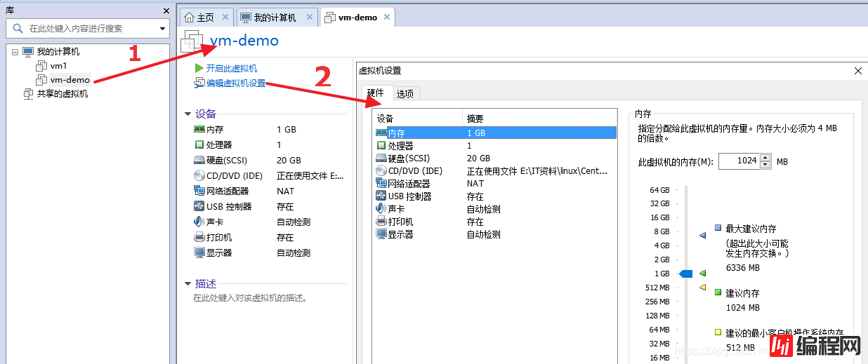Select the hard disk (SCSI) icon in the settings dialog
This screenshot has width=868, height=364.
[x=381, y=159]
